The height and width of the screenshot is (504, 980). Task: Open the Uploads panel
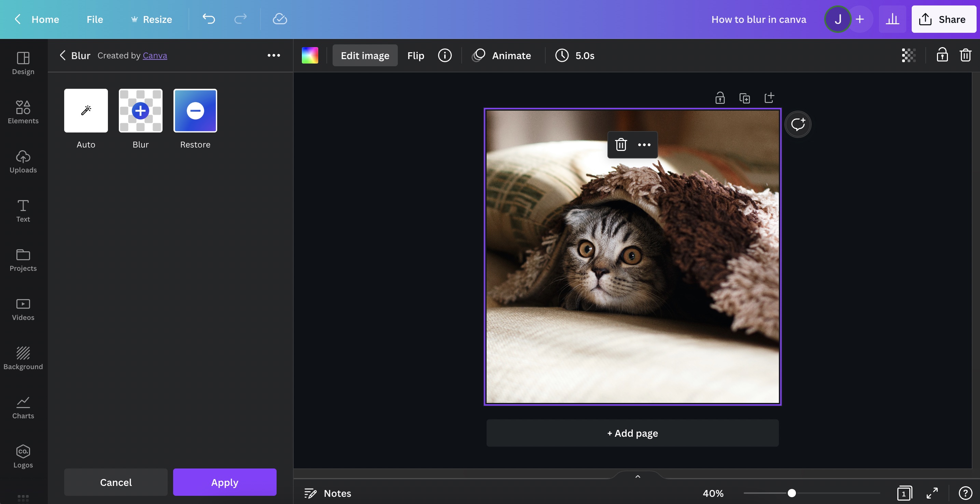coord(23,161)
